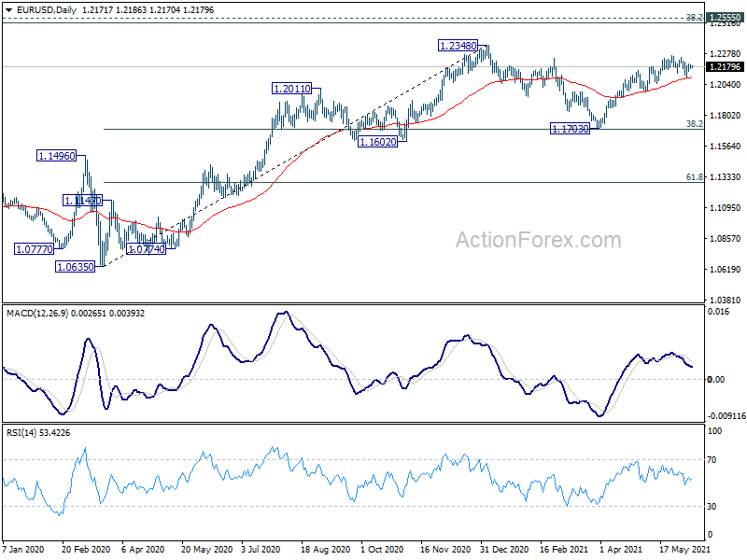This screenshot has width=747, height=560.
Task: Select the 1.17030 low price label
Action: (571, 129)
